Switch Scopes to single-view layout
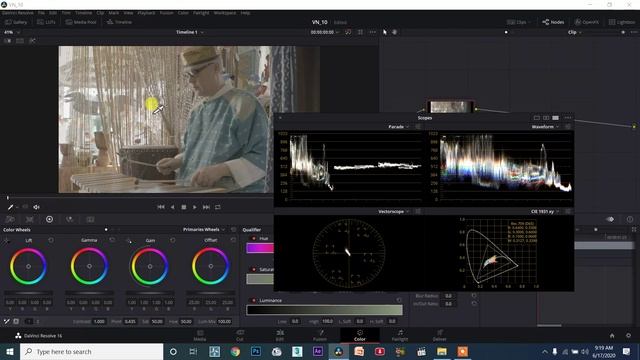This screenshot has height=360, width=640. [537, 118]
